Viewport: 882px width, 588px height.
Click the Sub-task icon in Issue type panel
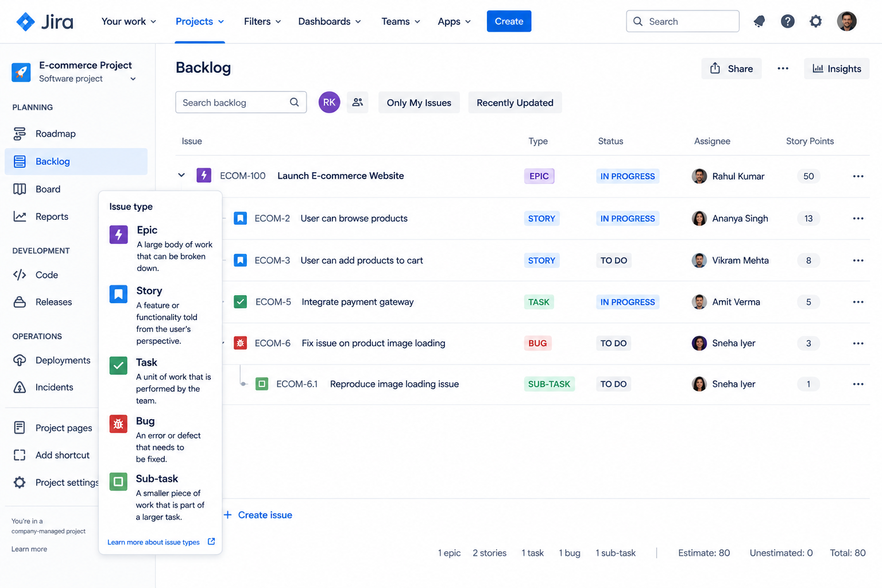(118, 482)
